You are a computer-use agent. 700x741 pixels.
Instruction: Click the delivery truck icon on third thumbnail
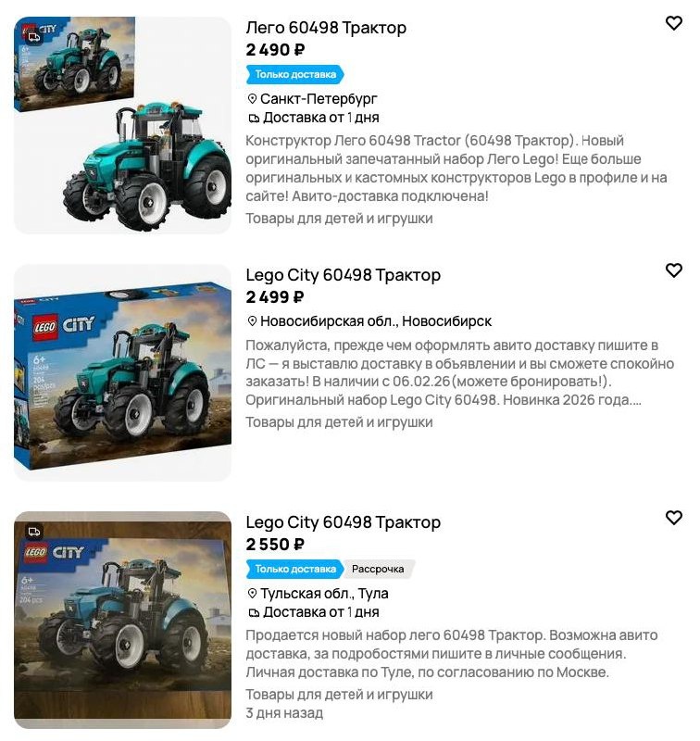coord(33,532)
